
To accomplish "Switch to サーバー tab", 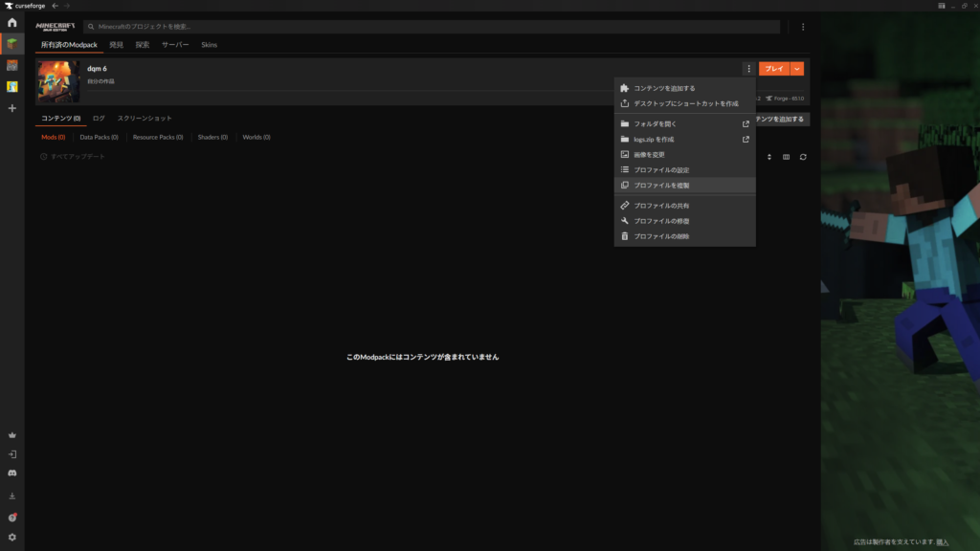I will [x=175, y=45].
